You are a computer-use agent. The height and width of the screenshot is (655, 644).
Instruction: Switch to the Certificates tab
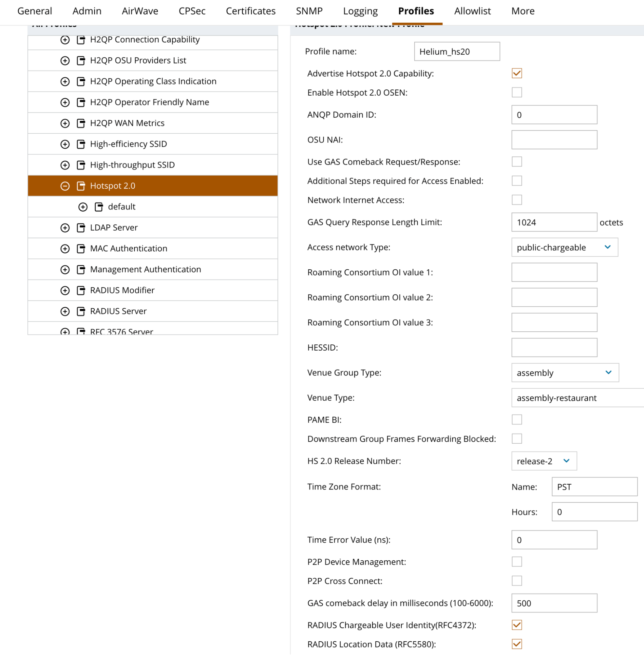[251, 11]
